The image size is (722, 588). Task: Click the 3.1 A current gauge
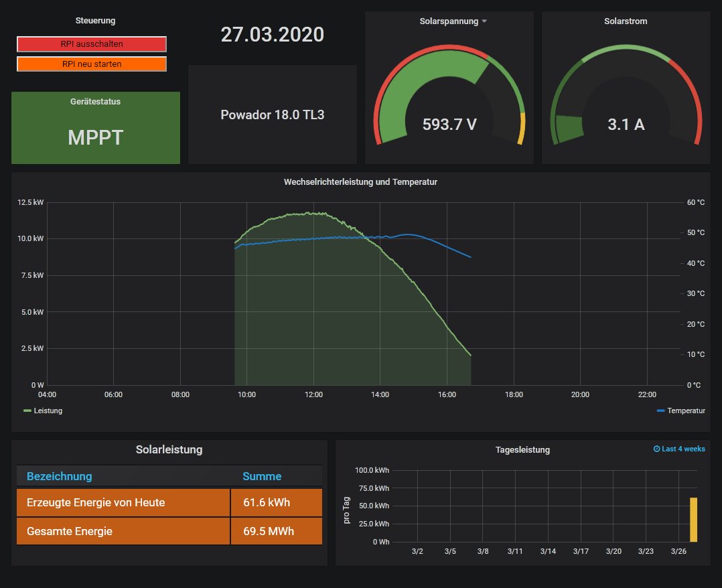(626, 125)
